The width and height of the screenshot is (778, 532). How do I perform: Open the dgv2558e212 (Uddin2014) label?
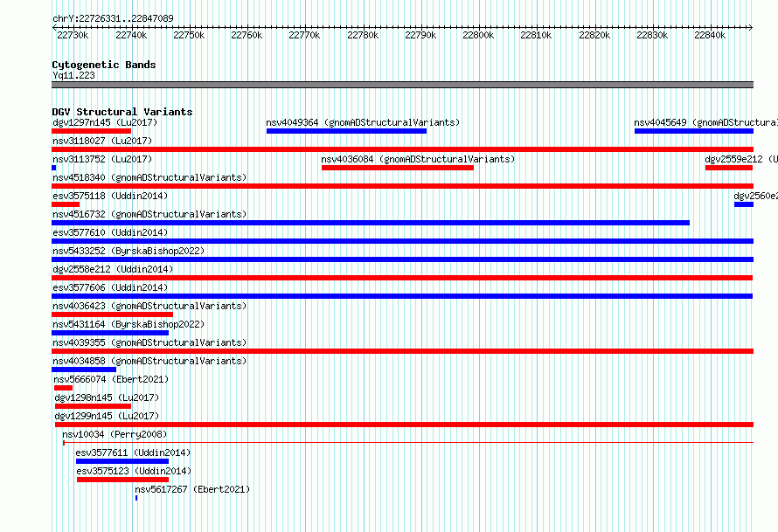[x=113, y=269]
